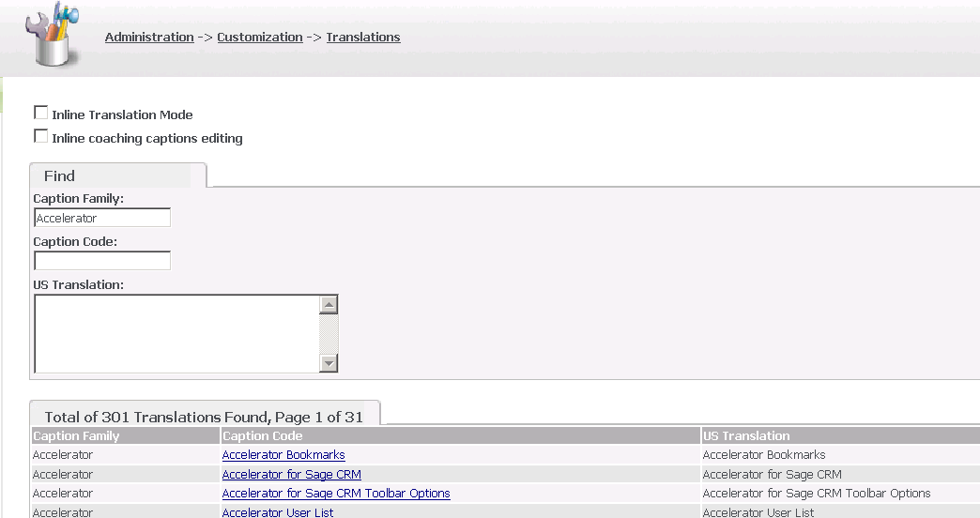Toggle Inline coaching captions editing checkbox
Image resolution: width=980 pixels, height=518 pixels.
pyautogui.click(x=40, y=136)
